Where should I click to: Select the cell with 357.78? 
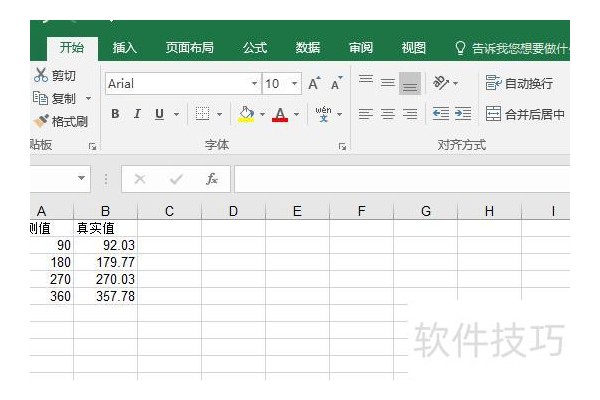coord(105,296)
